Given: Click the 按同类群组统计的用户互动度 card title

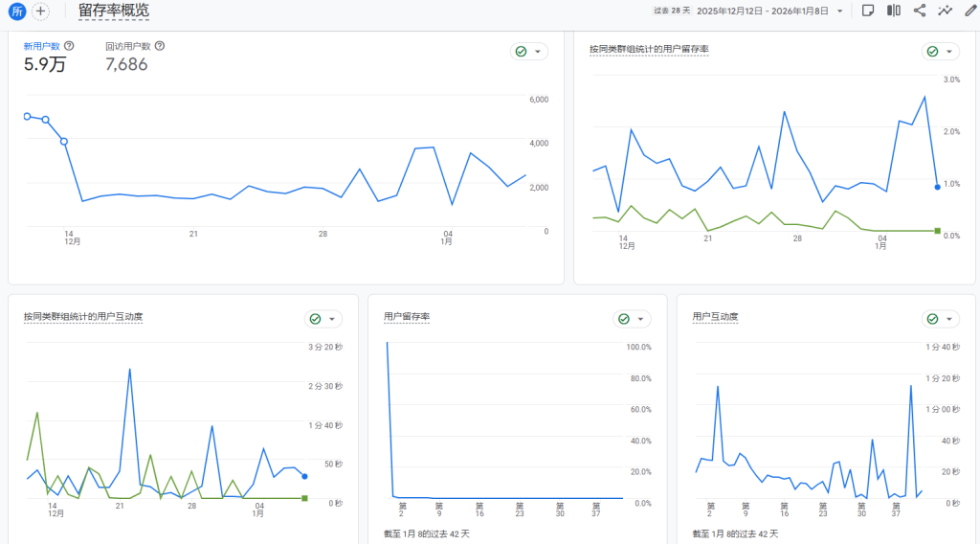Looking at the screenshot, I should 83,316.
